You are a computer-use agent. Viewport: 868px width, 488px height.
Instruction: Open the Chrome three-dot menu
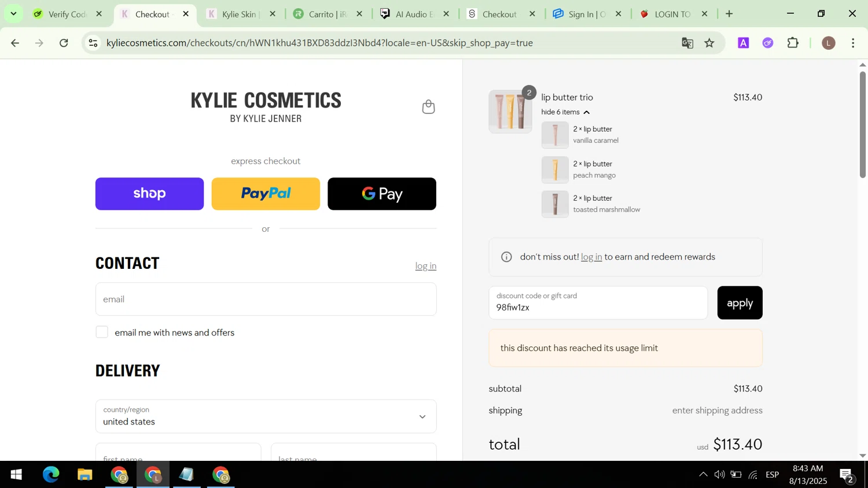[x=854, y=43]
